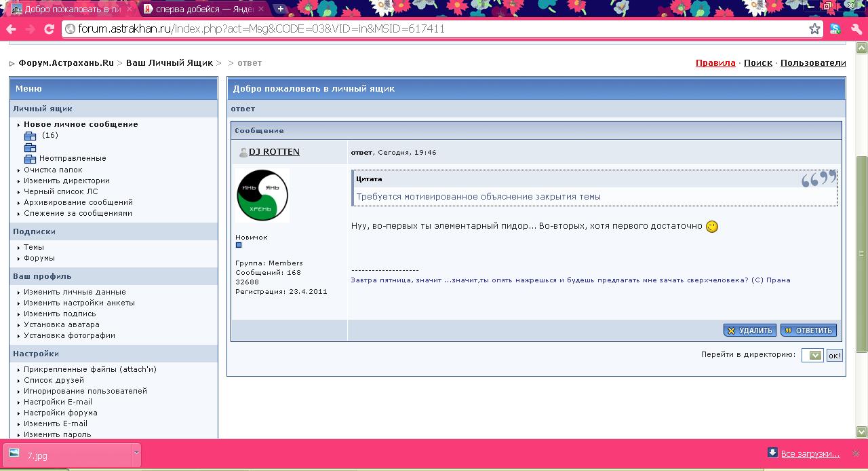Open 'Изменить директории' menu item
Image resolution: width=868 pixels, height=471 pixels.
tap(66, 181)
